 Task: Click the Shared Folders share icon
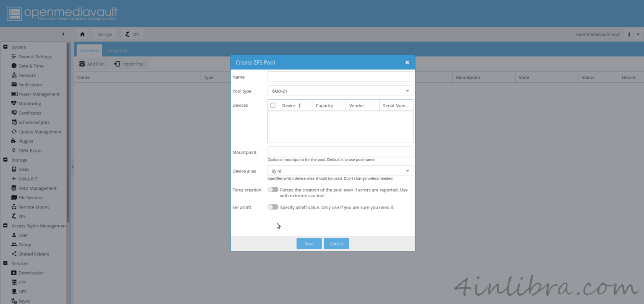click(14, 254)
